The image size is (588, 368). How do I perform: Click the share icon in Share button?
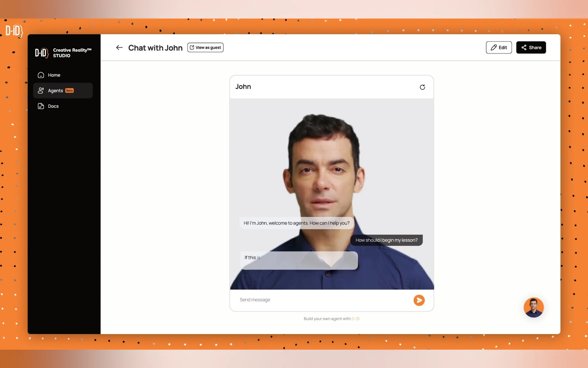pyautogui.click(x=524, y=48)
